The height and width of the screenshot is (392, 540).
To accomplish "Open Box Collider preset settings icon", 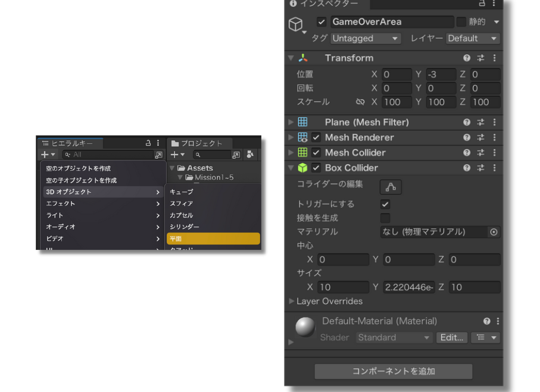I will [480, 168].
